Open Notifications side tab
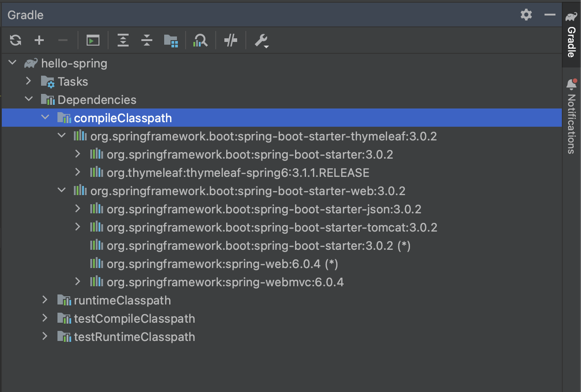The width and height of the screenshot is (581, 392). pyautogui.click(x=571, y=116)
